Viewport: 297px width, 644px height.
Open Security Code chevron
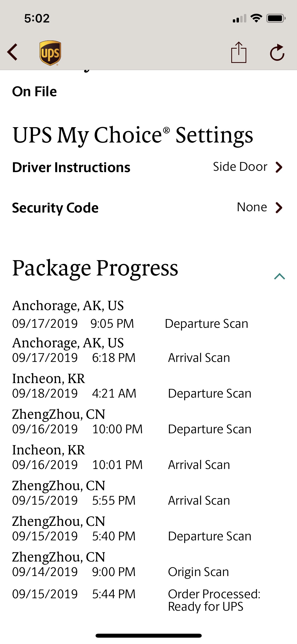point(279,208)
